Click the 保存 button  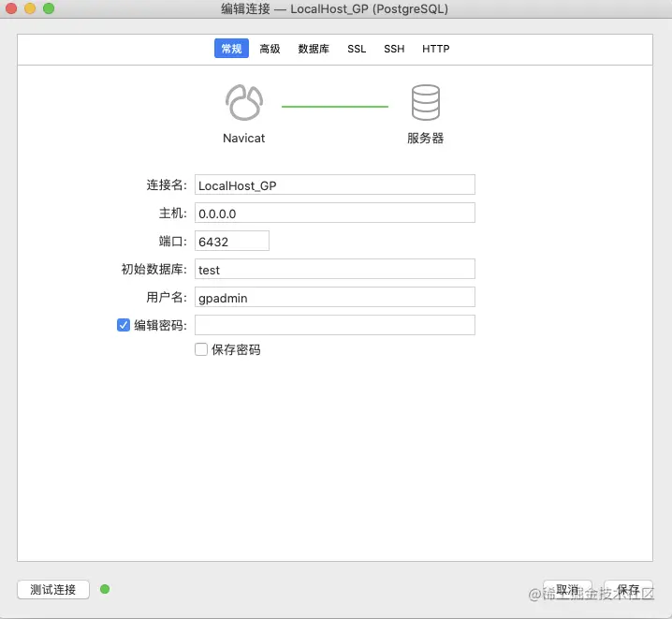pyautogui.click(x=628, y=589)
